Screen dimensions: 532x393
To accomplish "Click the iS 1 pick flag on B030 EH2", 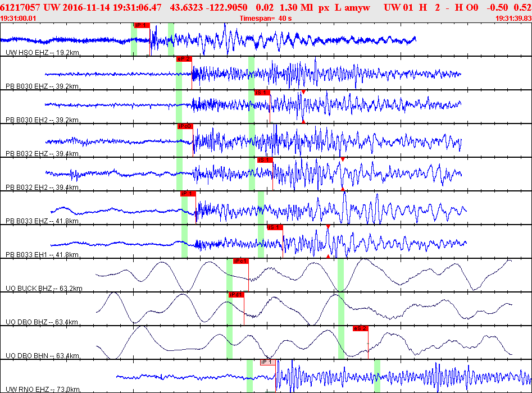I will tap(262, 93).
